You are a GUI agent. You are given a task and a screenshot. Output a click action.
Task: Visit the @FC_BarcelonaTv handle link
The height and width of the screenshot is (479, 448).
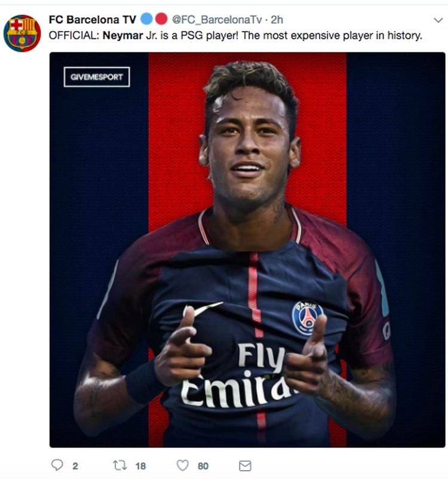point(217,20)
